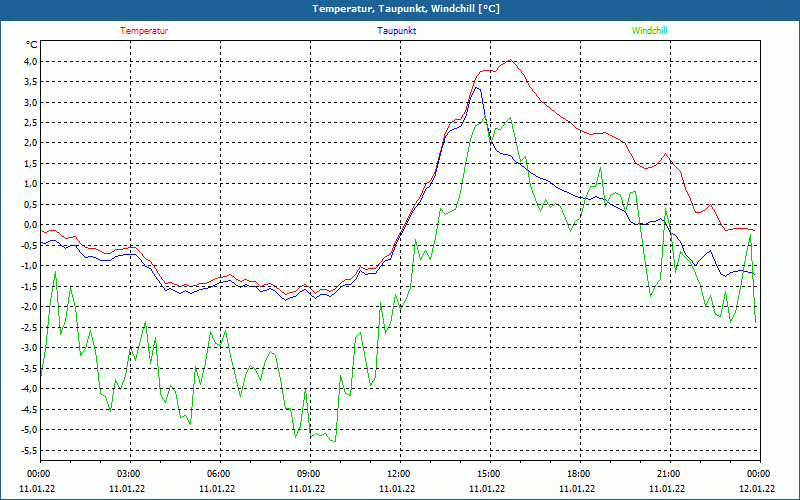Click the 2,0 y-axis value

[x=31, y=143]
